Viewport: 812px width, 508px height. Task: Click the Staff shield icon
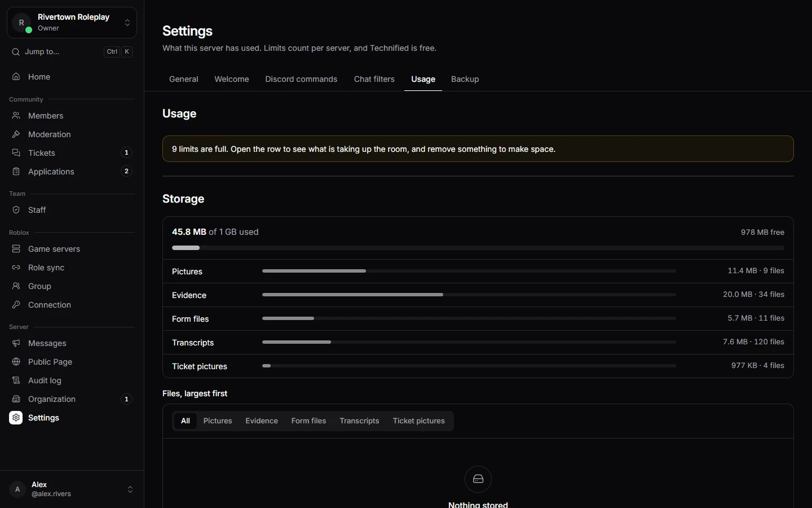pos(16,210)
